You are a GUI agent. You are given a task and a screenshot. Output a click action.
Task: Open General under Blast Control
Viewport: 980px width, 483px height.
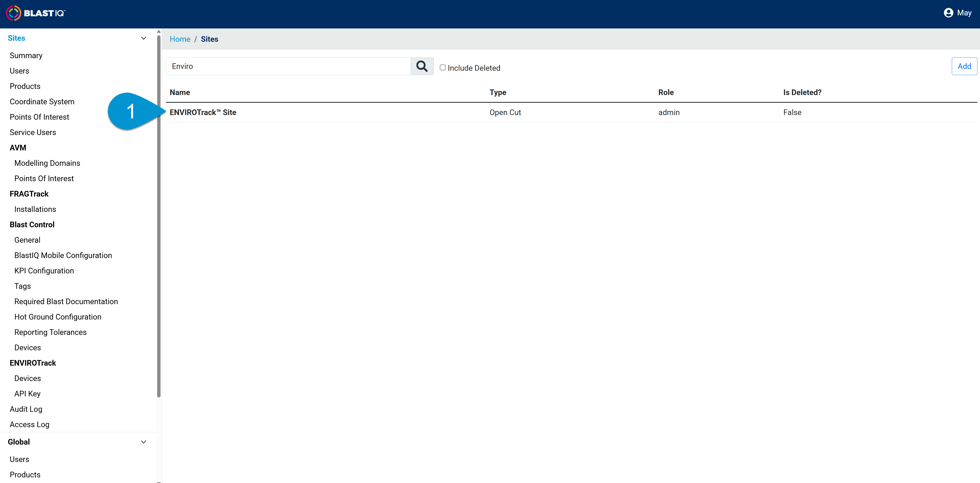[x=27, y=240]
